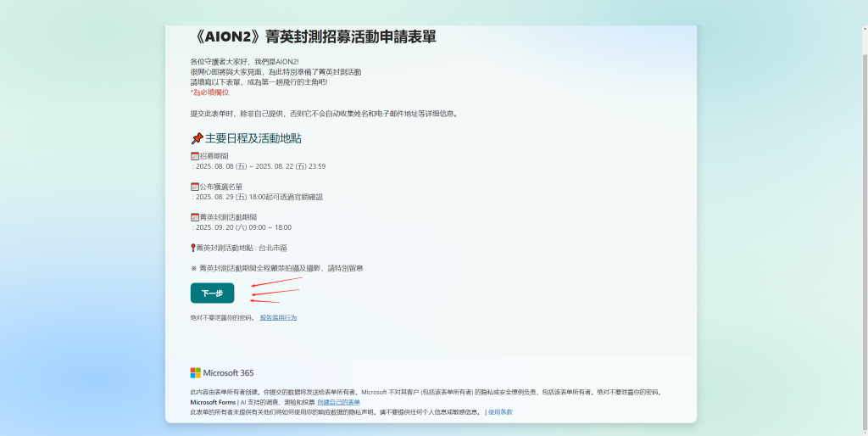868x436 pixels.
Task: Click the calendar icon next to 菁英封測活動期間
Action: (x=195, y=217)
